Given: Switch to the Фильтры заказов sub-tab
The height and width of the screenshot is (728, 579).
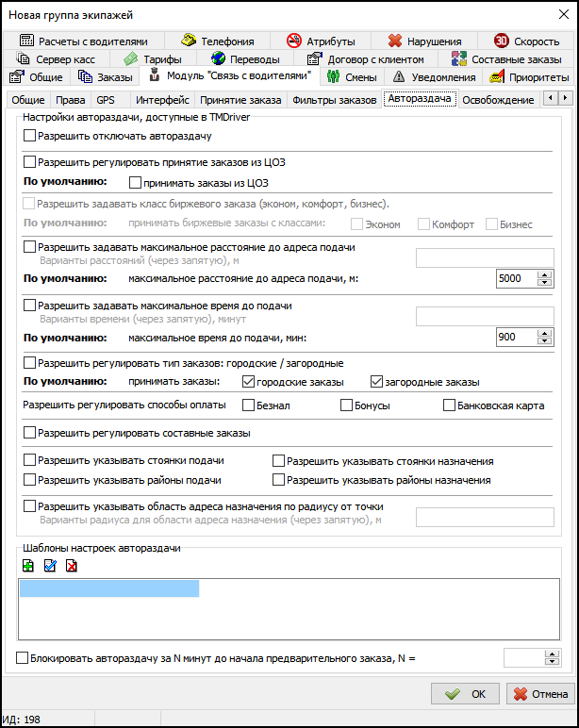Looking at the screenshot, I should click(334, 100).
